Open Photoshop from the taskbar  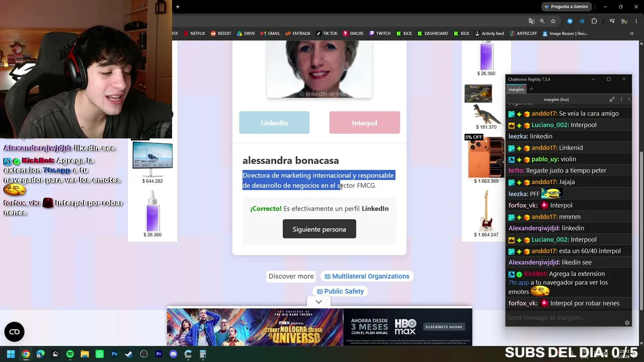114,354
